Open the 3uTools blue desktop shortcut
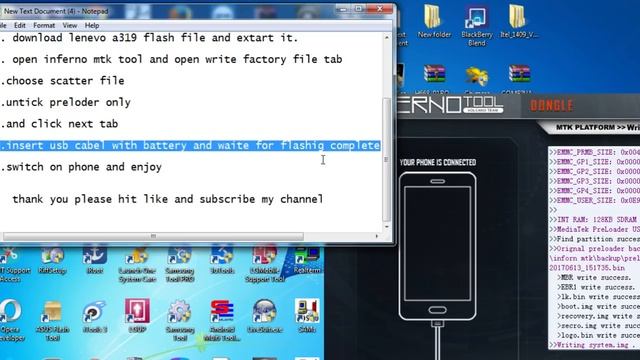Viewport: 640px width, 360px height. tap(222, 260)
